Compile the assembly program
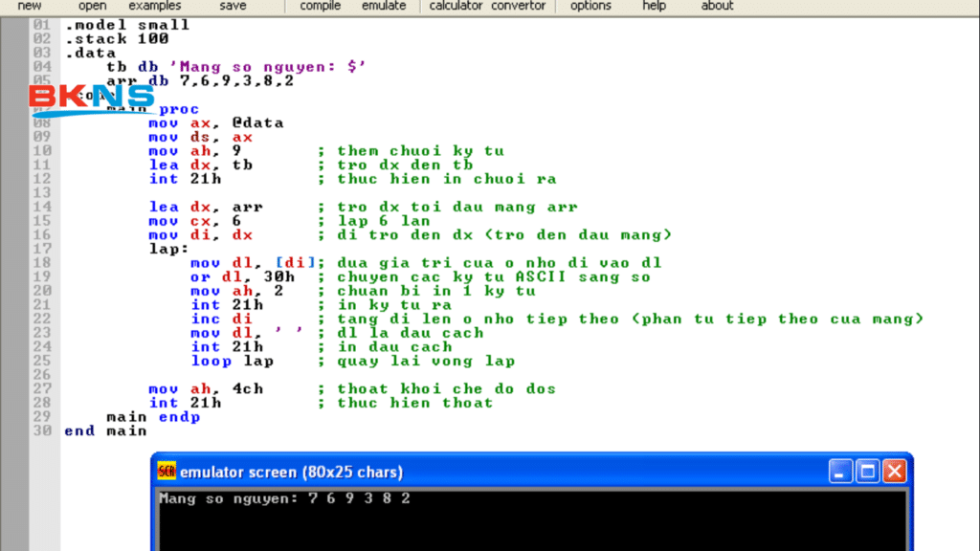The width and height of the screenshot is (980, 551). tap(320, 6)
